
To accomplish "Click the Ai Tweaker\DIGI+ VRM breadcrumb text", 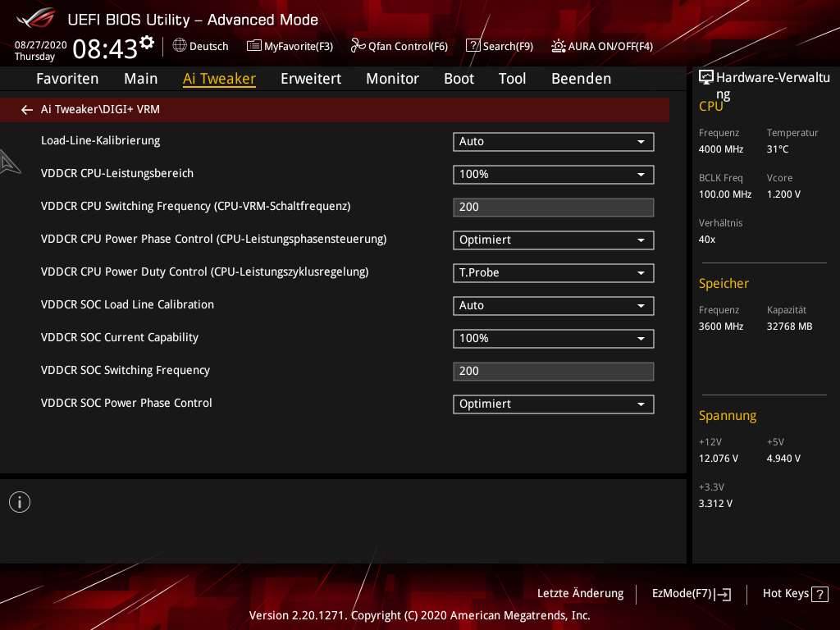I will 100,109.
